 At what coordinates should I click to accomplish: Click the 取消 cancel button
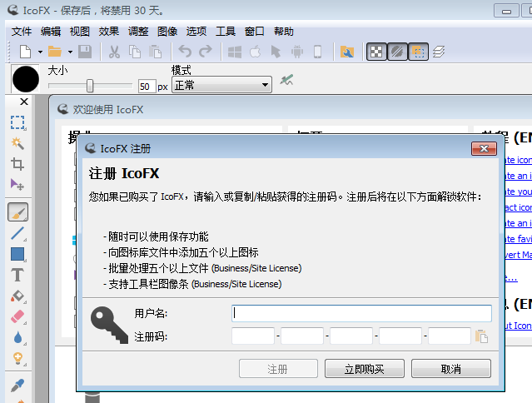[x=451, y=369]
